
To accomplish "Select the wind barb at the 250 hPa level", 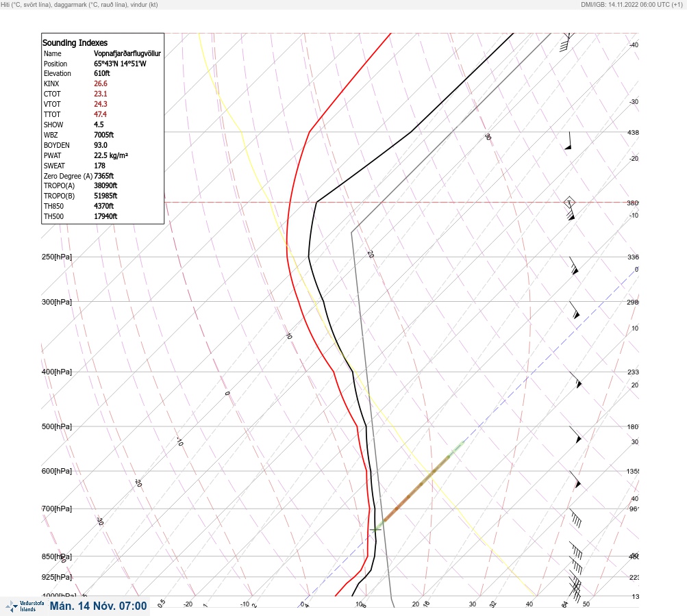I will coord(574,266).
